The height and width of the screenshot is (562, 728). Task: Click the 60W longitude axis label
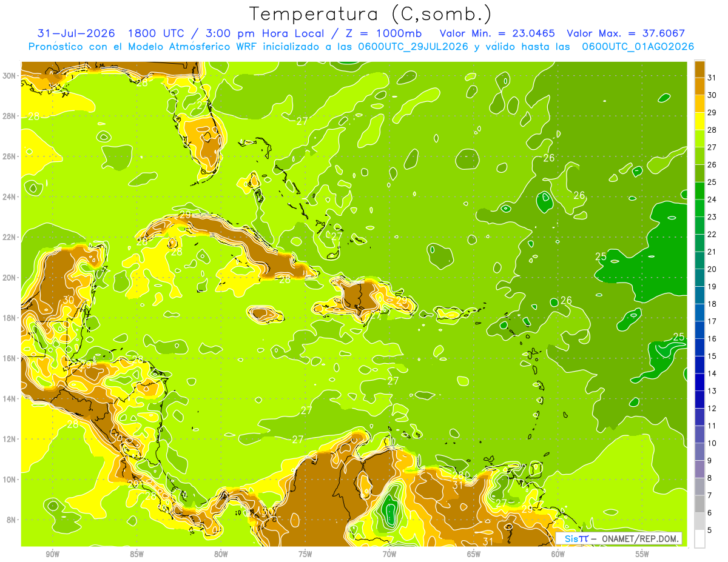point(559,554)
